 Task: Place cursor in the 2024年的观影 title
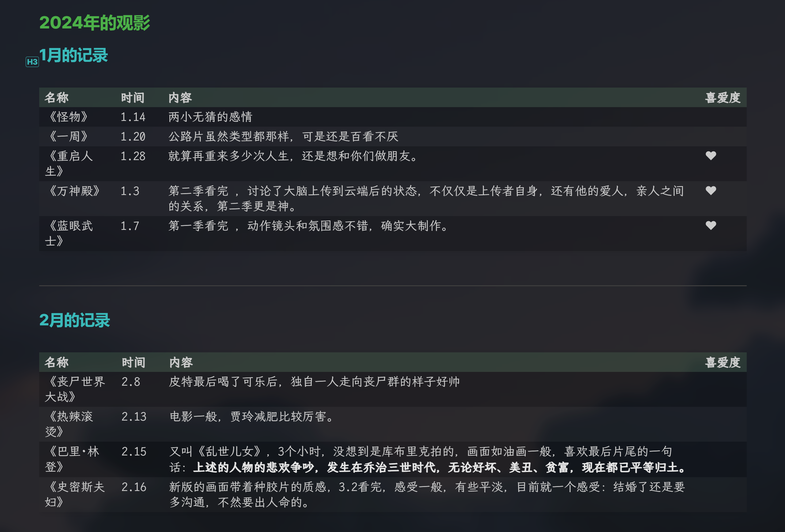pos(95,23)
